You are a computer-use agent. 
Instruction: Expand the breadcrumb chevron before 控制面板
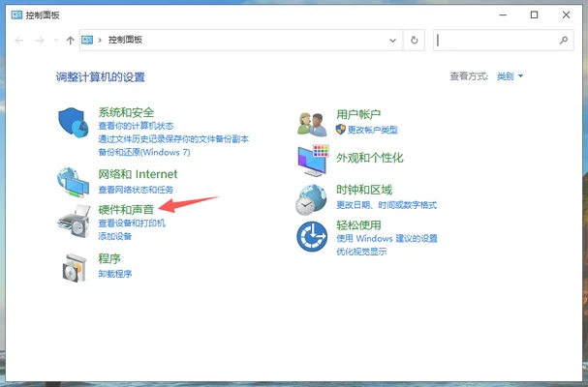point(100,40)
